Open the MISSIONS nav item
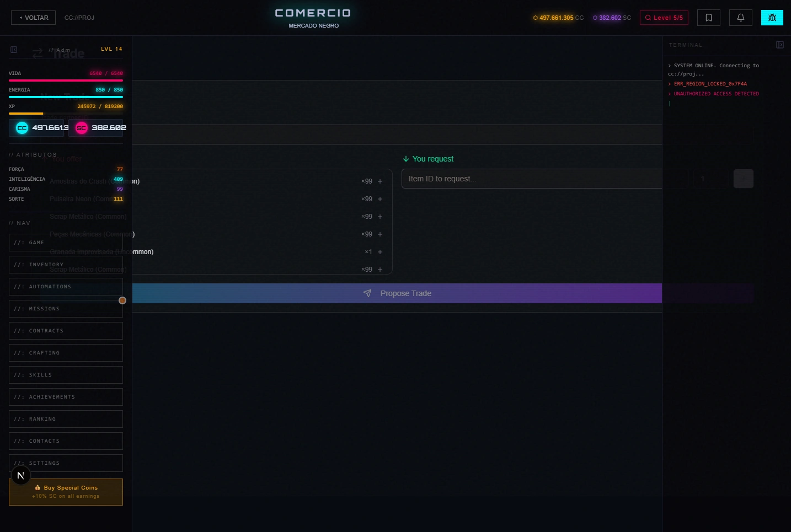The width and height of the screenshot is (791, 532). (x=66, y=309)
